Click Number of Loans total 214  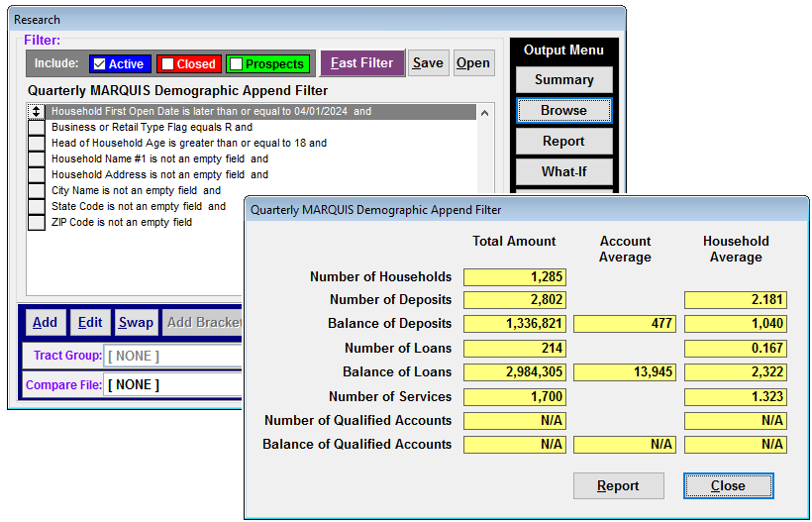515,348
